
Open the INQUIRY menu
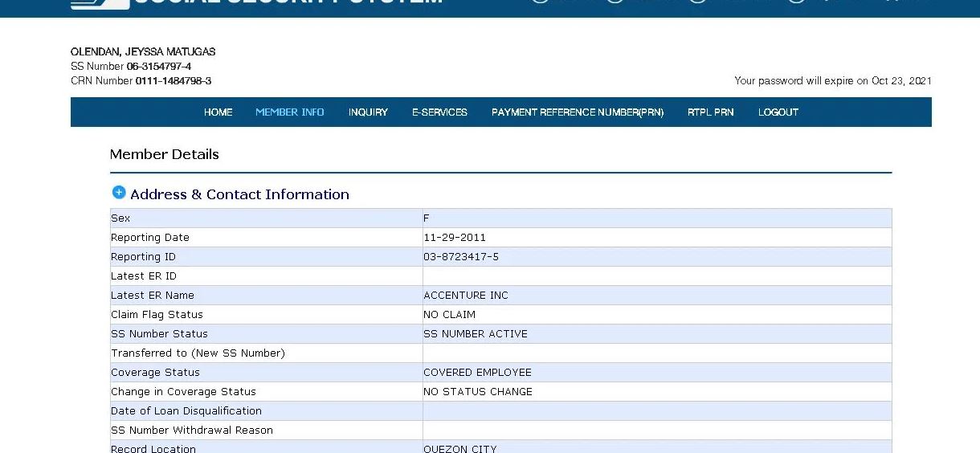pyautogui.click(x=368, y=112)
